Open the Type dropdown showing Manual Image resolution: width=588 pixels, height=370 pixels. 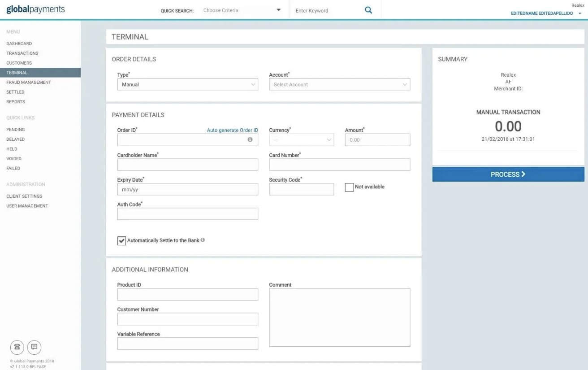pos(187,84)
